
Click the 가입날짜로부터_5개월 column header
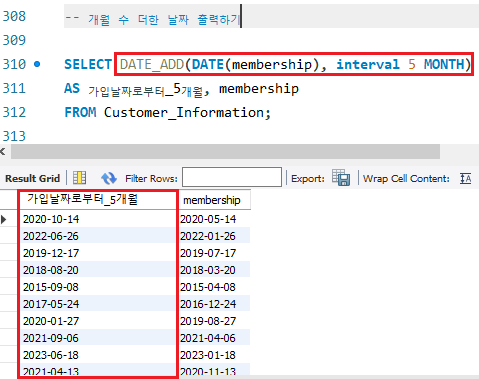click(x=97, y=199)
